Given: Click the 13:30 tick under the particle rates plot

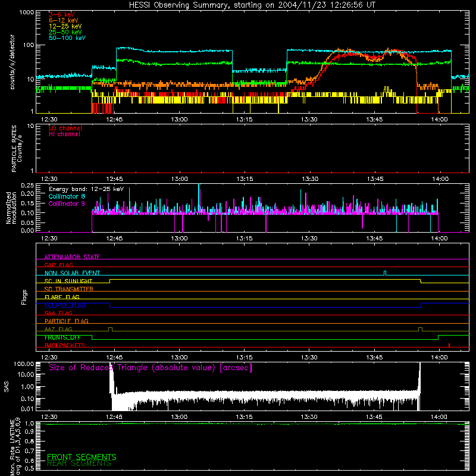Looking at the screenshot, I should pos(310,179).
